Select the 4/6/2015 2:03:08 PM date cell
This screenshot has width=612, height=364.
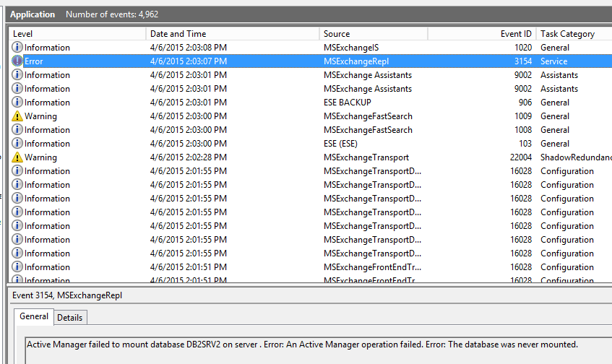point(189,48)
